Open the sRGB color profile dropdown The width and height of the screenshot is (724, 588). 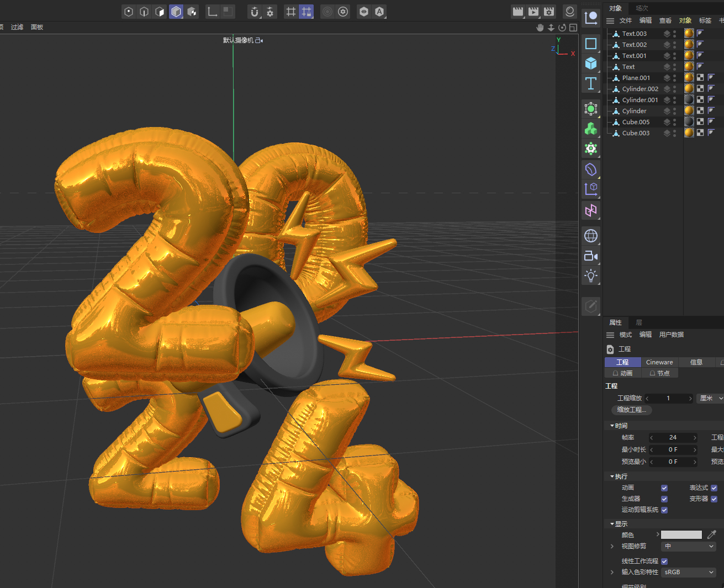click(688, 573)
